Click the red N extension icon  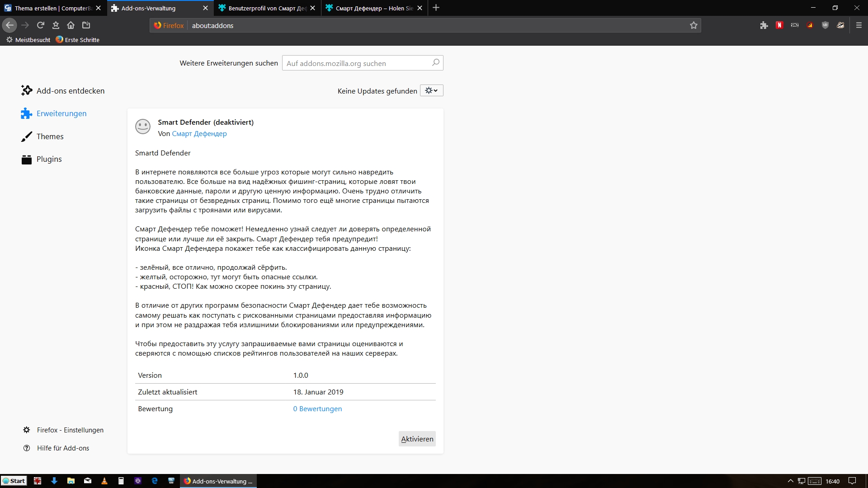click(x=779, y=25)
